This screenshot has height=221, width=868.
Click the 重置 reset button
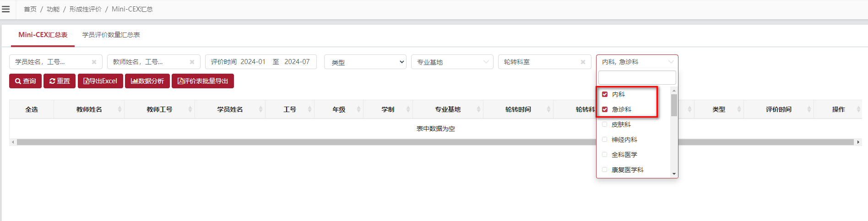(x=60, y=81)
